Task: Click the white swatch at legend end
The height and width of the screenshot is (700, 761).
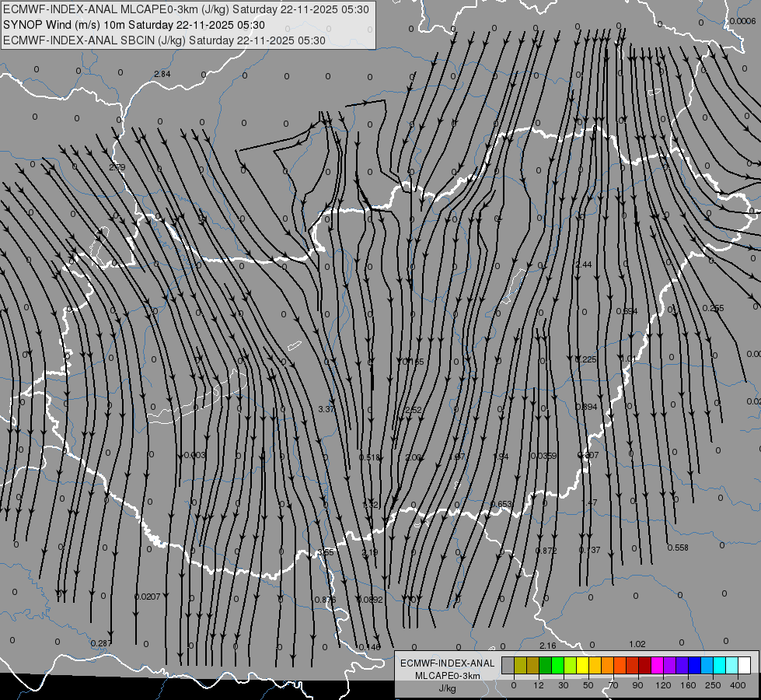Action: 744,665
